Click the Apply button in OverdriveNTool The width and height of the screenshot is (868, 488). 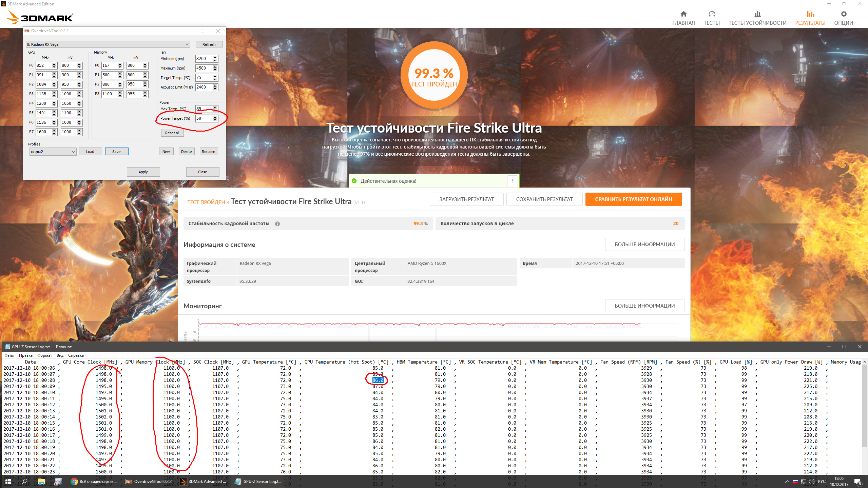click(x=143, y=172)
